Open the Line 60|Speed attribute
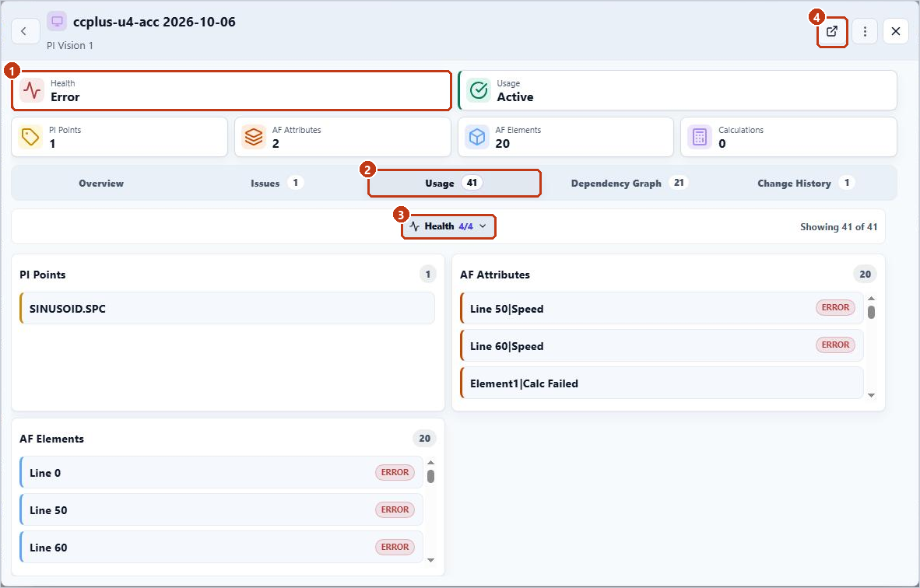The height and width of the screenshot is (588, 920). tap(662, 346)
